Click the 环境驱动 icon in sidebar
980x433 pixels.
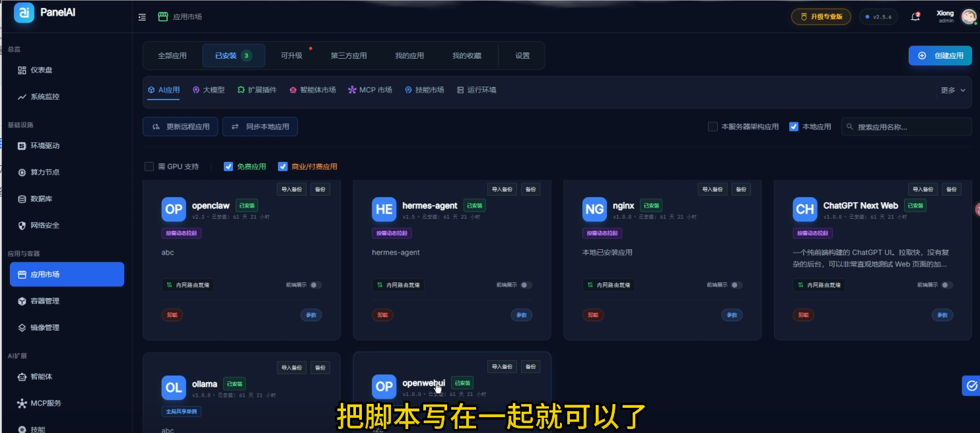pos(22,145)
